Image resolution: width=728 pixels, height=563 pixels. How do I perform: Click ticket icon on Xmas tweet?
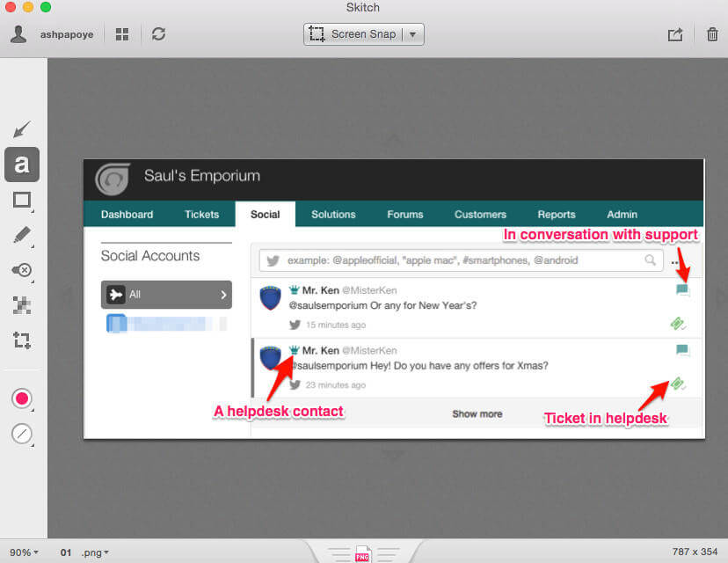(x=677, y=384)
